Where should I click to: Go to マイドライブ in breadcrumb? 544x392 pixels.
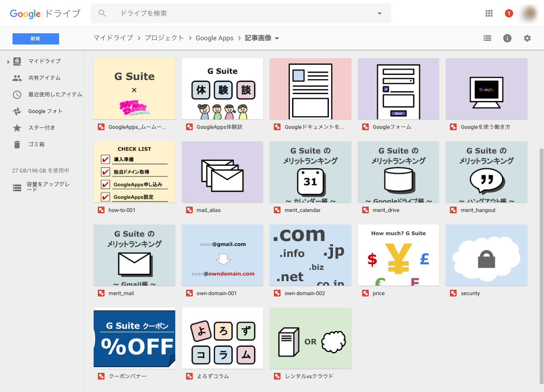[113, 38]
